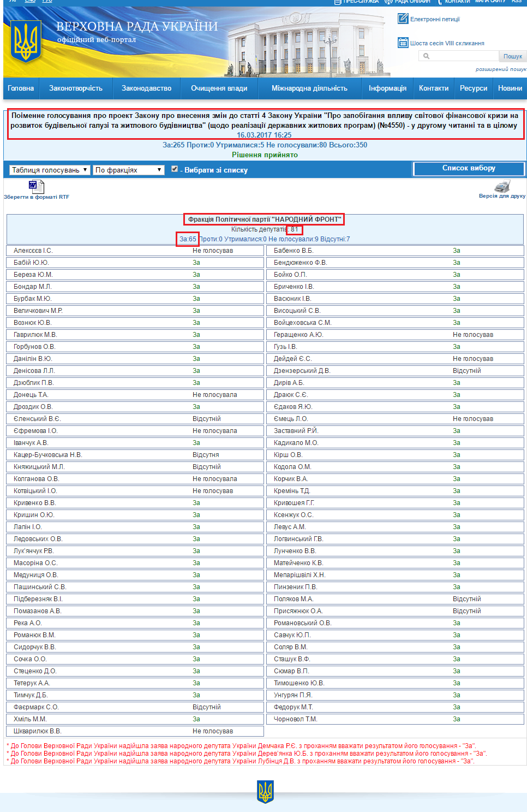
Task: Click the footnote about deputy Демчак Р.Є.
Action: 241,746
